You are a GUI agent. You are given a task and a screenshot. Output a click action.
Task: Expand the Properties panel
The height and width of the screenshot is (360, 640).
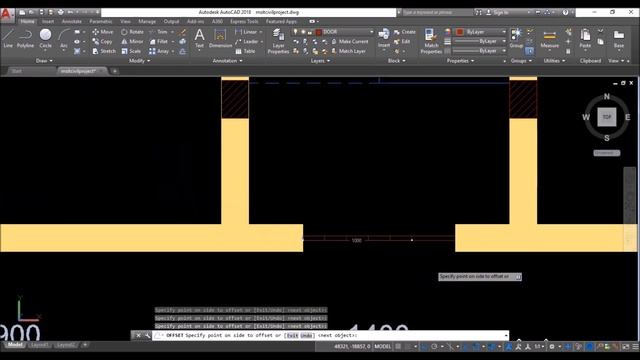(460, 61)
